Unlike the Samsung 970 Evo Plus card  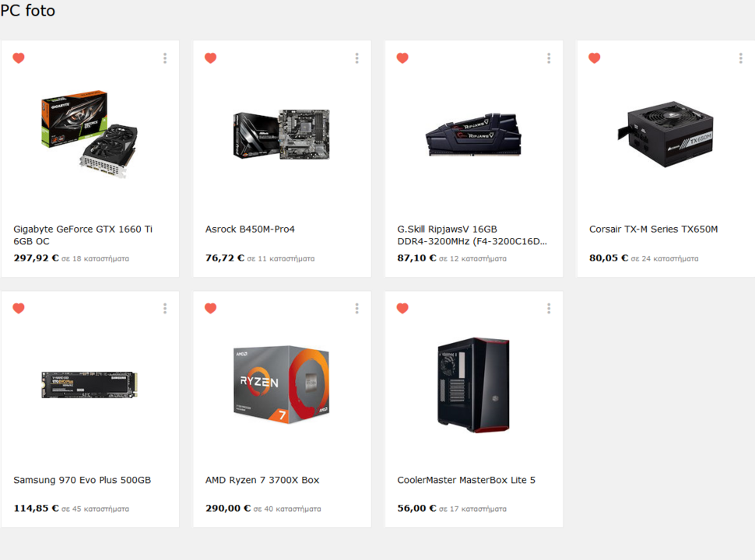(x=19, y=308)
